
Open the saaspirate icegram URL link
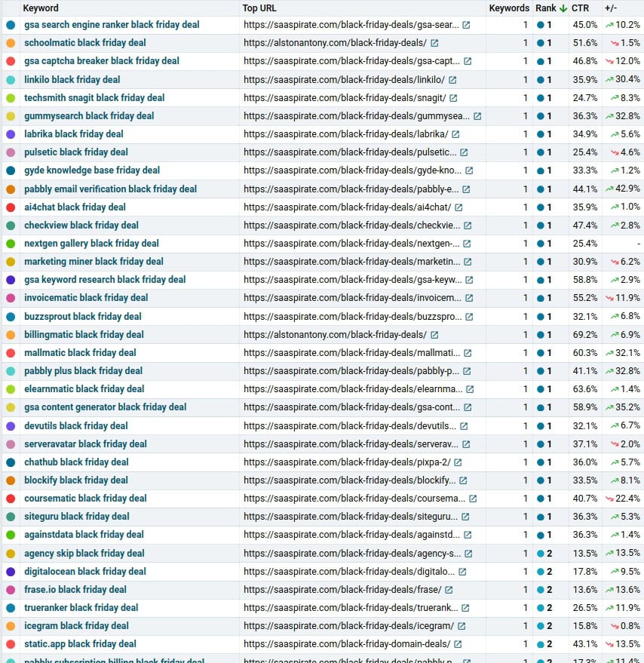point(349,626)
